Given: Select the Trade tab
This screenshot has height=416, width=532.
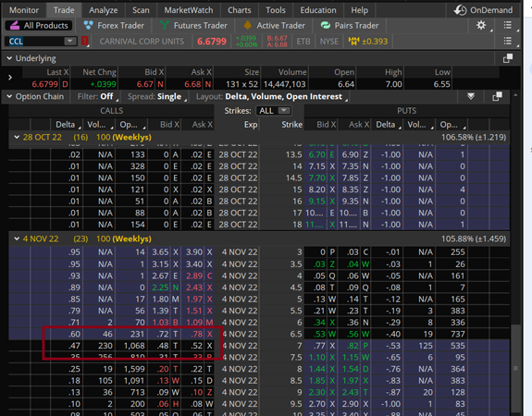Looking at the screenshot, I should tap(64, 10).
